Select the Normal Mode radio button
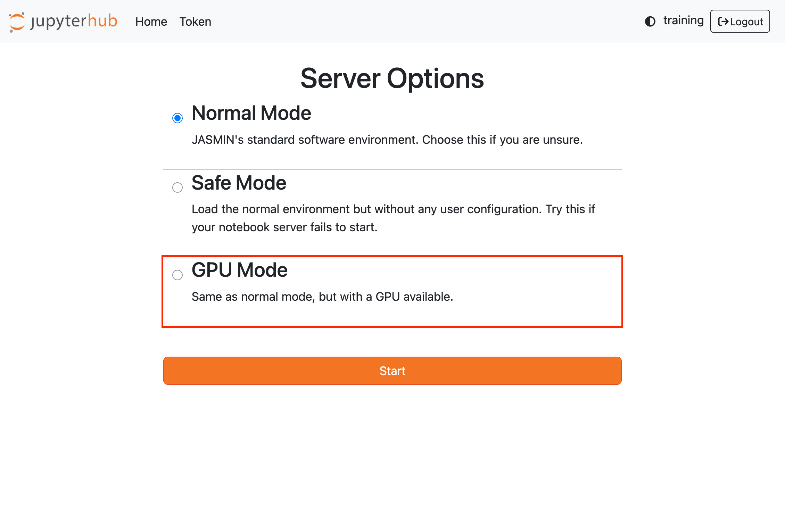The height and width of the screenshot is (532, 785). [x=177, y=118]
